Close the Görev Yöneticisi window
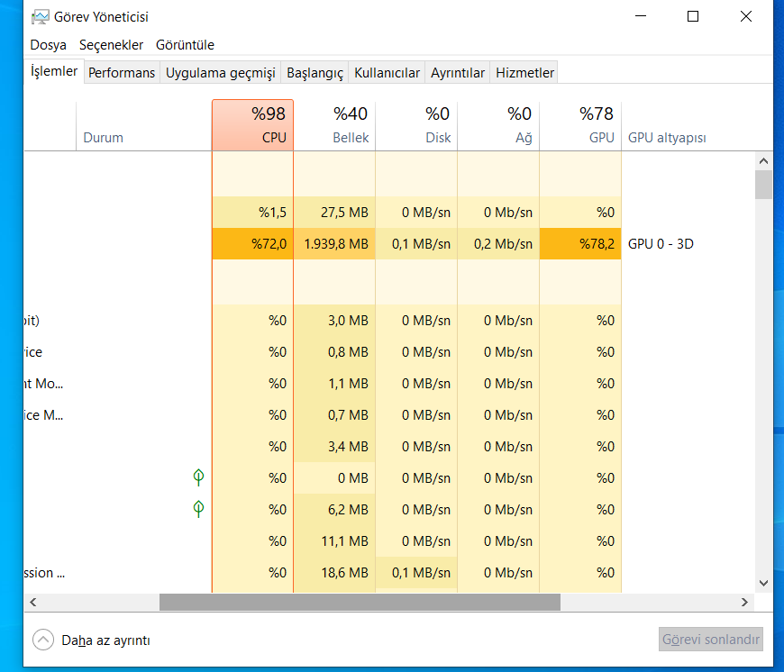The image size is (784, 672). pos(746,16)
